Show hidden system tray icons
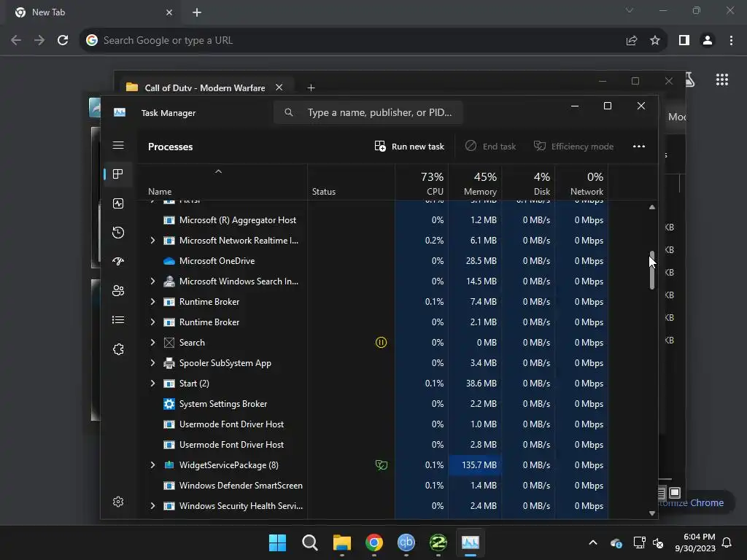The width and height of the screenshot is (747, 560). (592, 542)
